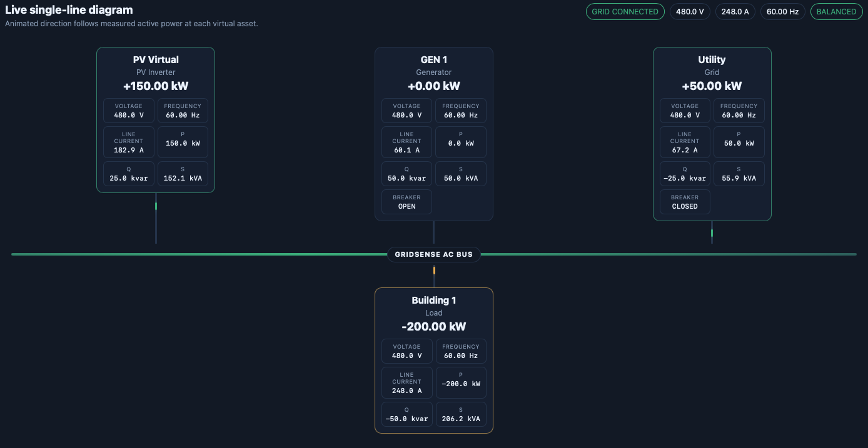
Task: Click the Live single-line diagram heading
Action: pos(69,10)
